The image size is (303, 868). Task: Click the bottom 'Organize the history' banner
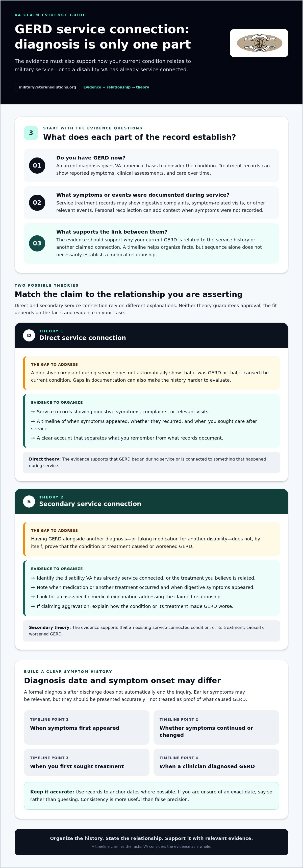151,842
